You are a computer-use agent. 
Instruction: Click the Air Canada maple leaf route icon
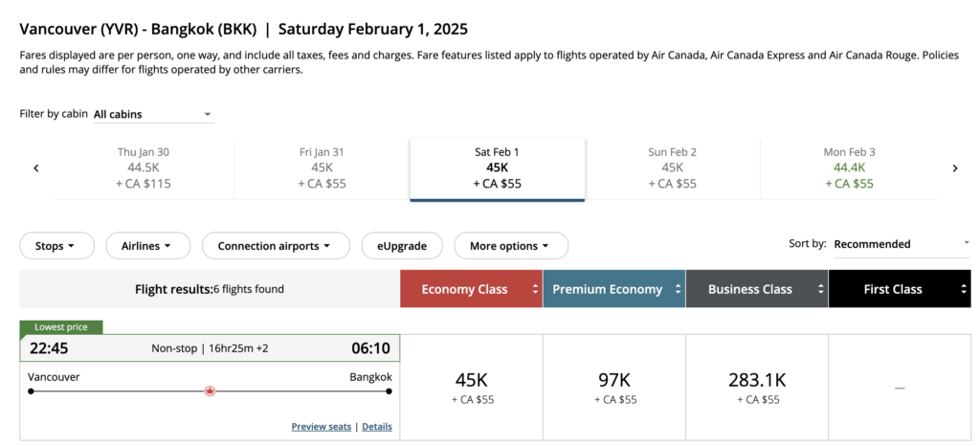211,391
